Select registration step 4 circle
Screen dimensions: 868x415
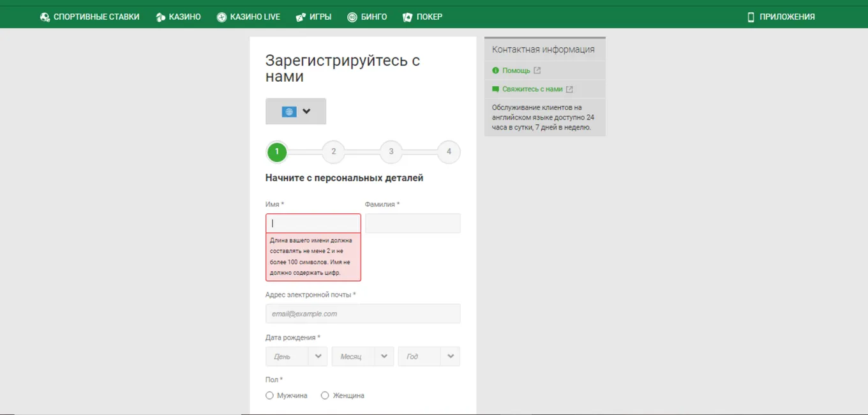[449, 152]
